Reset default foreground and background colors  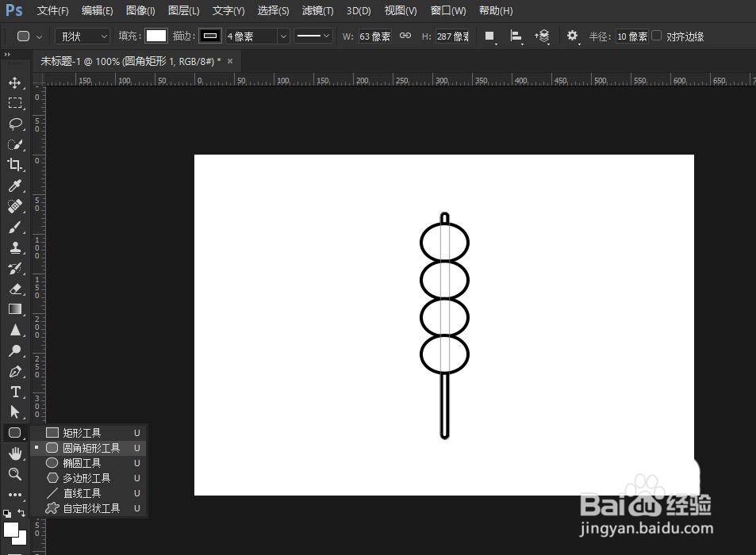click(x=7, y=513)
